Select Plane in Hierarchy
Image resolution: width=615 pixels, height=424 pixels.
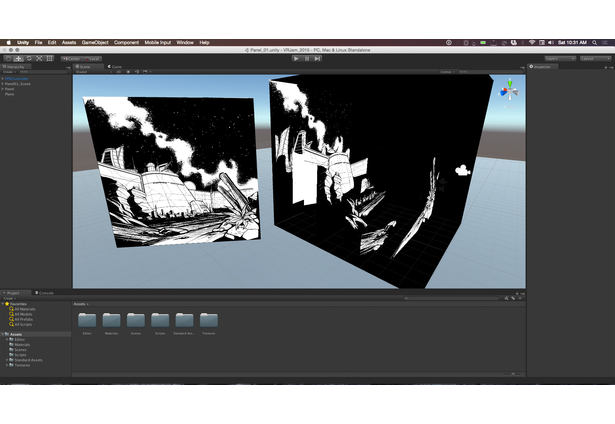tap(9, 94)
